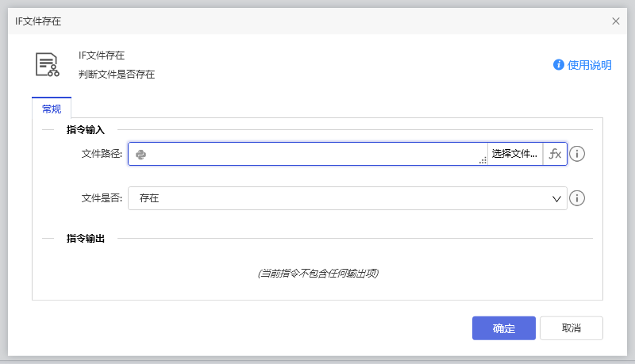Cancel the dialog with 取消
The height and width of the screenshot is (364, 635).
coord(571,328)
